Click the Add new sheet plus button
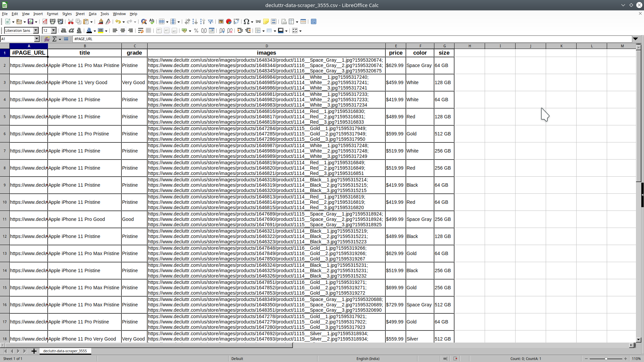644x362 pixels. pyautogui.click(x=34, y=351)
